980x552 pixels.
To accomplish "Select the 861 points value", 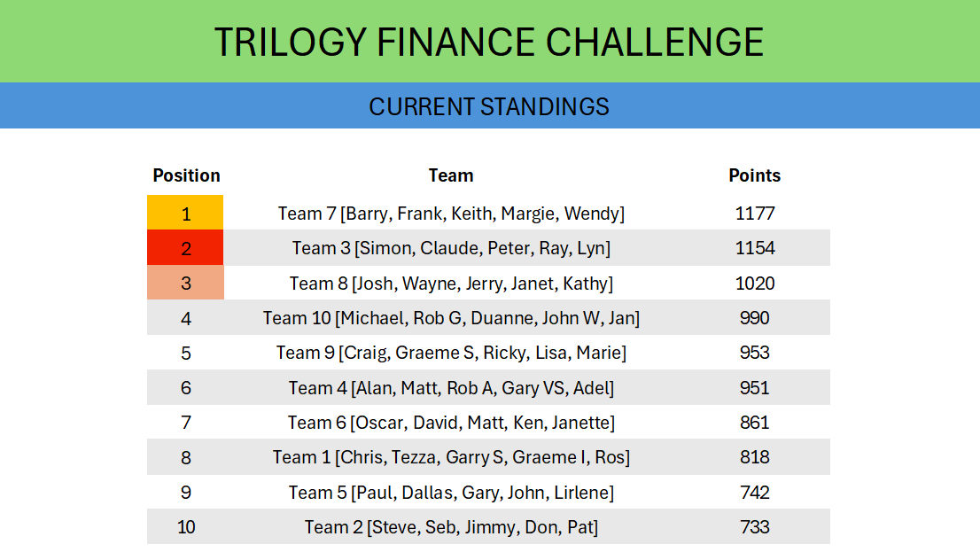I will [754, 423].
